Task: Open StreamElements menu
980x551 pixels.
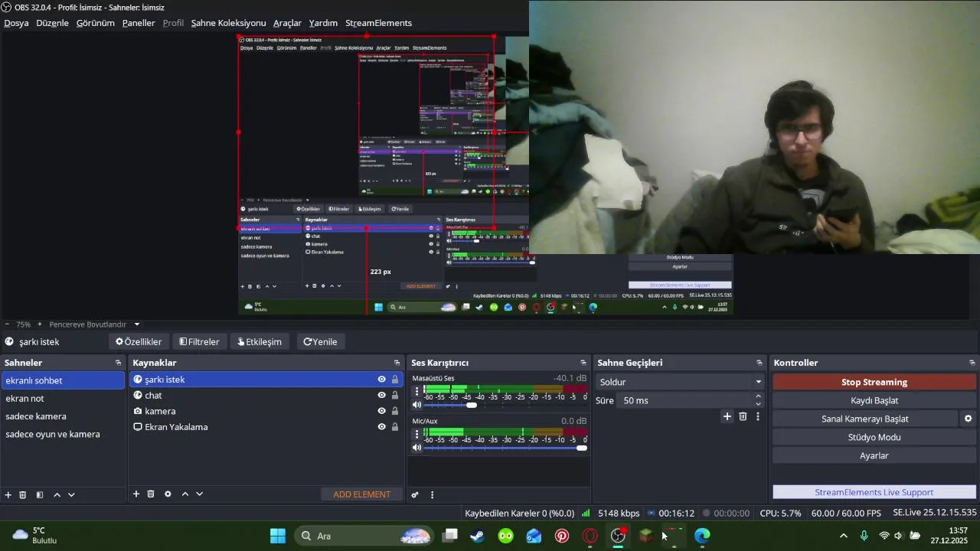Action: coord(378,23)
